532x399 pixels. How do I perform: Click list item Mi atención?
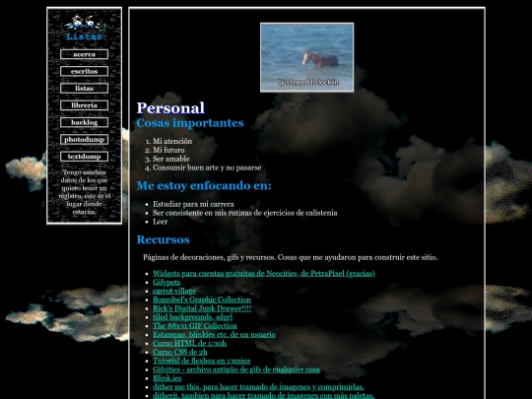(172, 141)
